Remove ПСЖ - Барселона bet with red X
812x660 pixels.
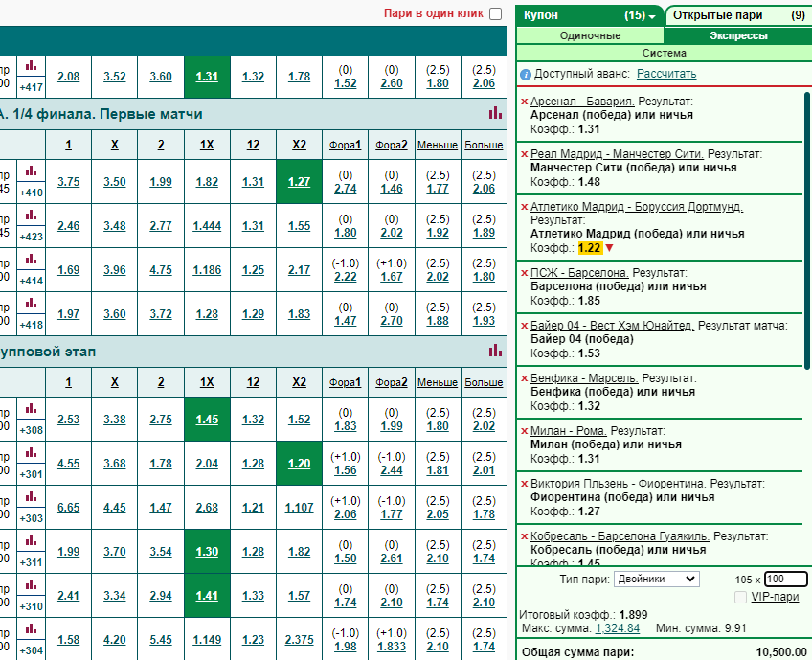(524, 273)
